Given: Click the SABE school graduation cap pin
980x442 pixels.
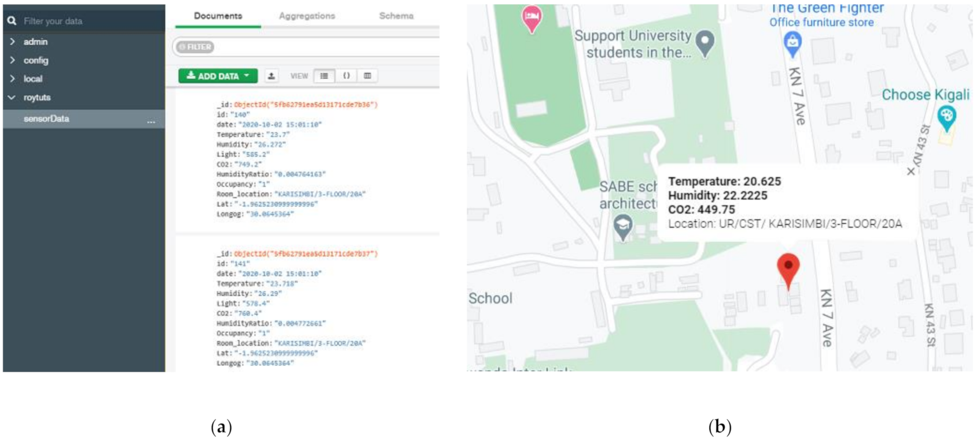Looking at the screenshot, I should [623, 227].
